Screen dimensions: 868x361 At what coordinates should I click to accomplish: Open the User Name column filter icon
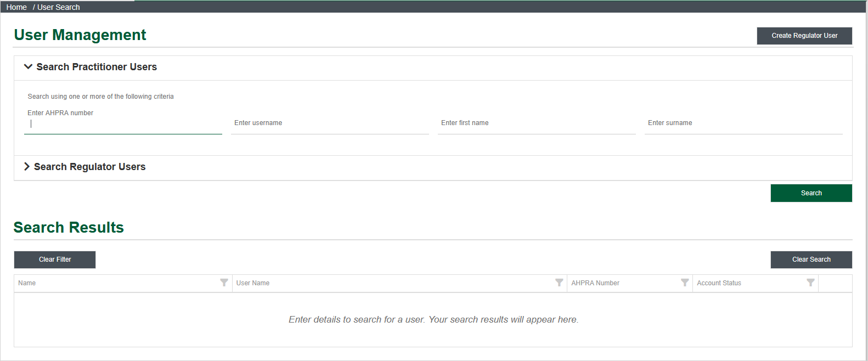point(559,283)
